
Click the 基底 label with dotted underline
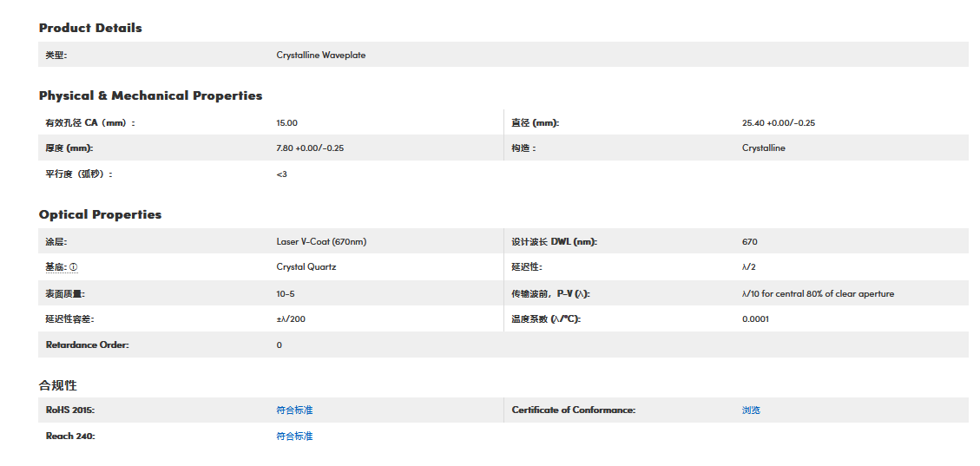[56, 267]
